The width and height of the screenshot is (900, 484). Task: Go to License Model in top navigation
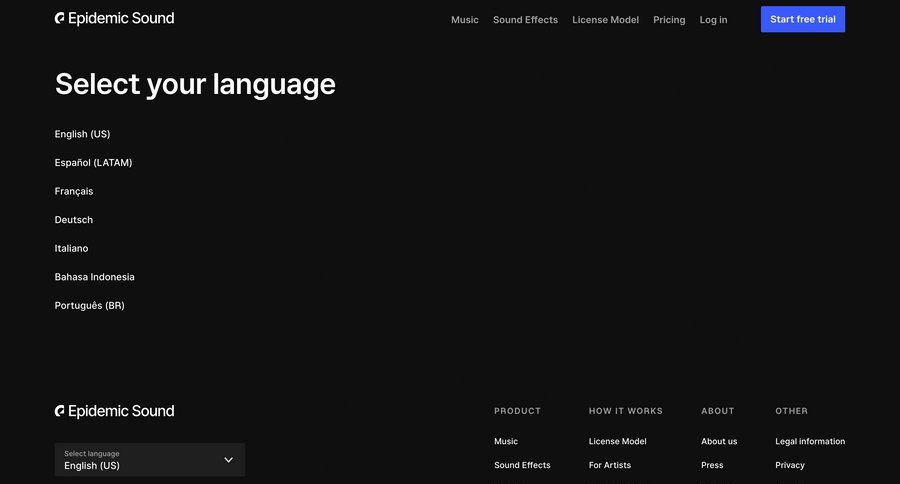[x=605, y=20]
